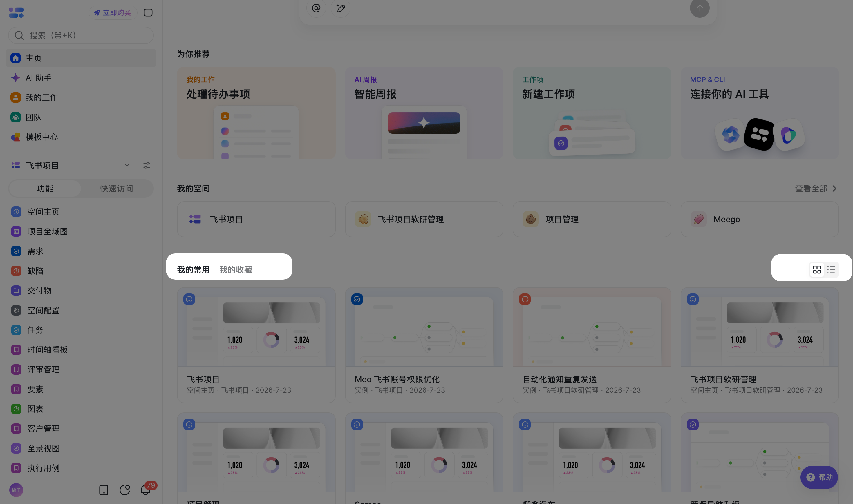This screenshot has height=504, width=853.
Task: Open 执行用例 sidebar item
Action: click(x=81, y=468)
